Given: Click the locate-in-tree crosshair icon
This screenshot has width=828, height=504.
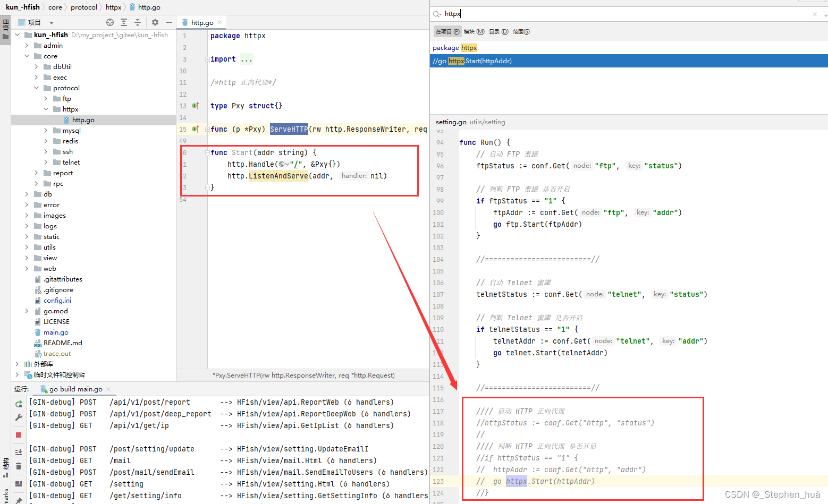Looking at the screenshot, I should [110, 22].
